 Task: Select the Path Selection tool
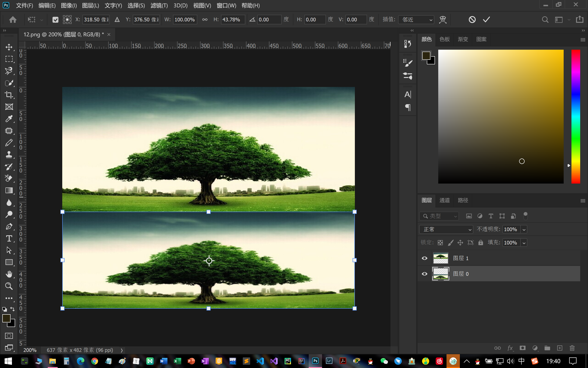pos(9,250)
